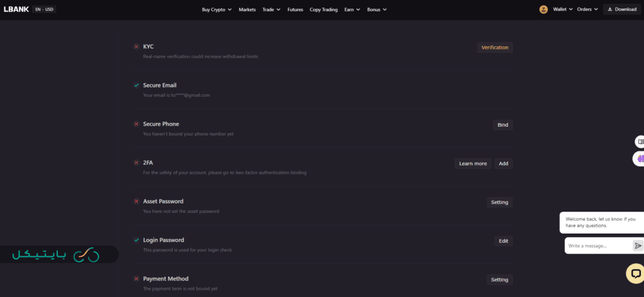
Task: Click the LBANK logo
Action: pyautogui.click(x=16, y=9)
